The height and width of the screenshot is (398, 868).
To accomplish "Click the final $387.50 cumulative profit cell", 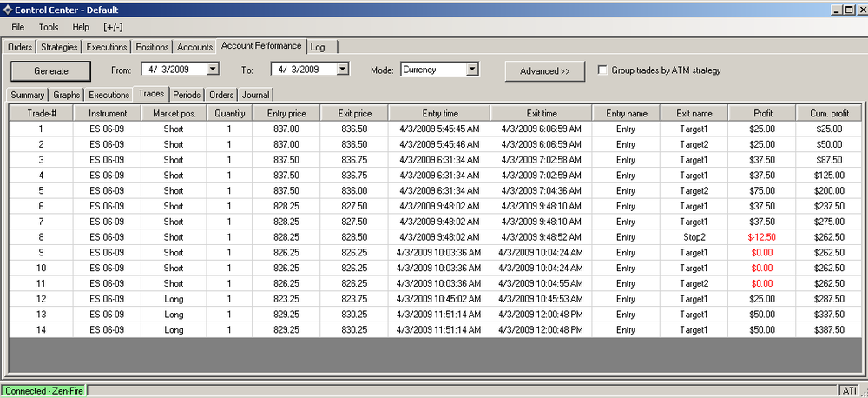I will pos(829,330).
